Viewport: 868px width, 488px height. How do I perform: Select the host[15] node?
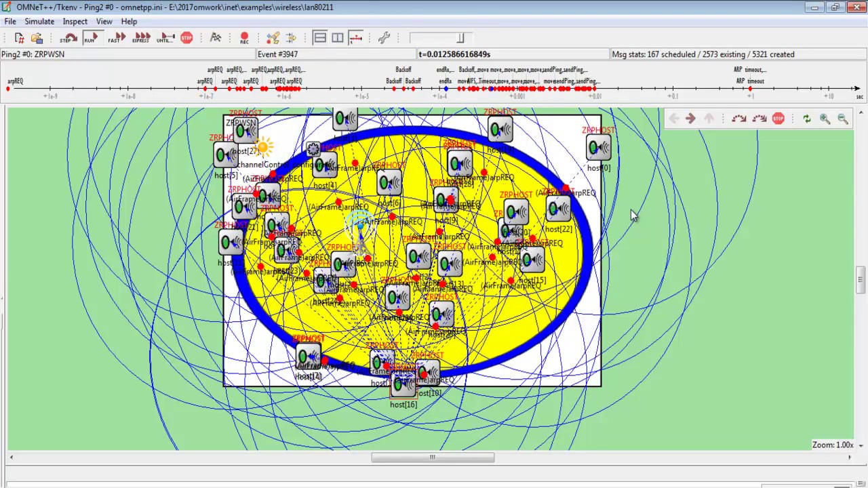[532, 260]
